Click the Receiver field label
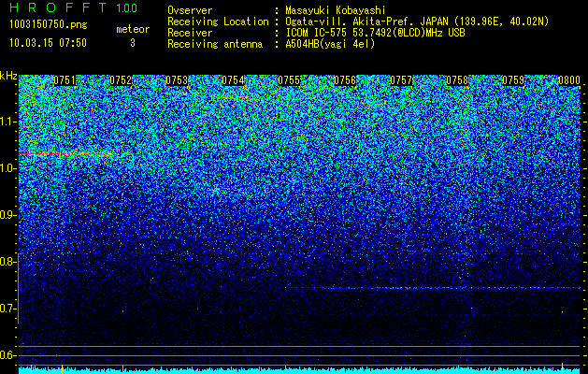This screenshot has height=374, width=588. (190, 33)
